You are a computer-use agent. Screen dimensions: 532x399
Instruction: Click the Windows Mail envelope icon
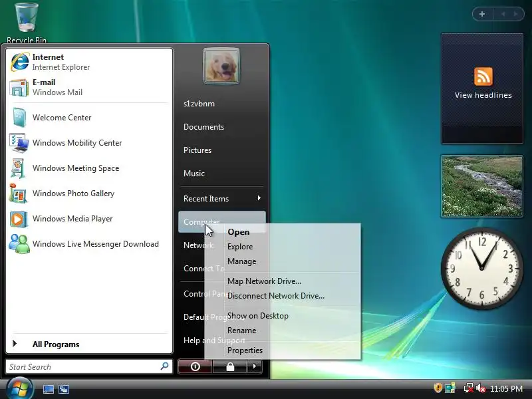19,88
